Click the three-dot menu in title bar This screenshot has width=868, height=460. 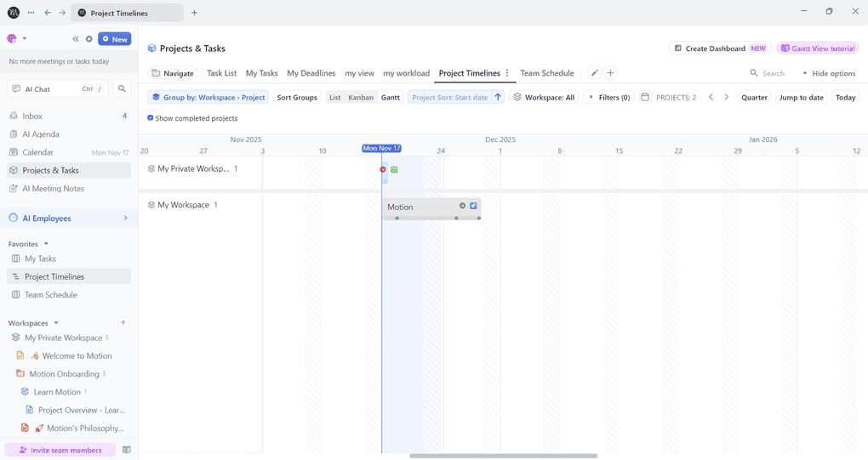[x=31, y=12]
